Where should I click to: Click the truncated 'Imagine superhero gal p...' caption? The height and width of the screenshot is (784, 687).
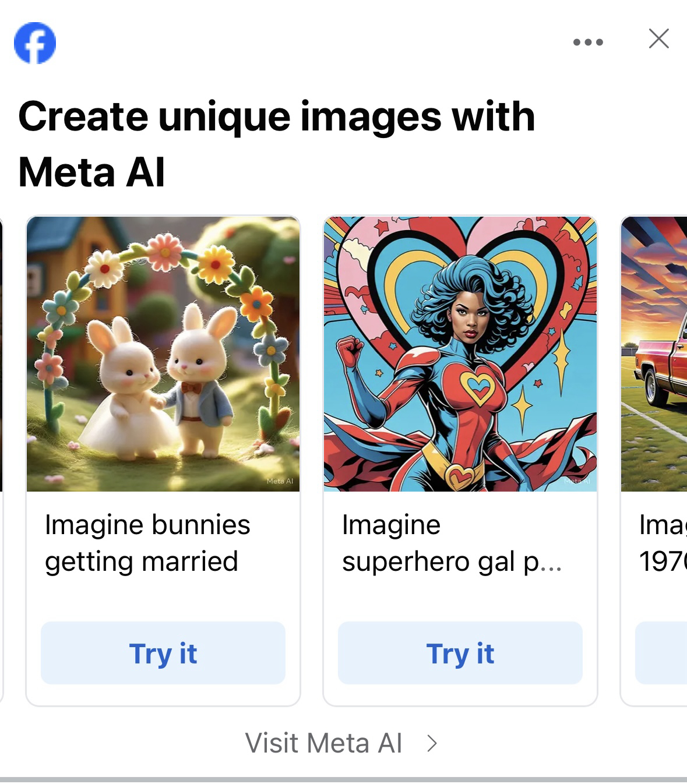tap(452, 543)
